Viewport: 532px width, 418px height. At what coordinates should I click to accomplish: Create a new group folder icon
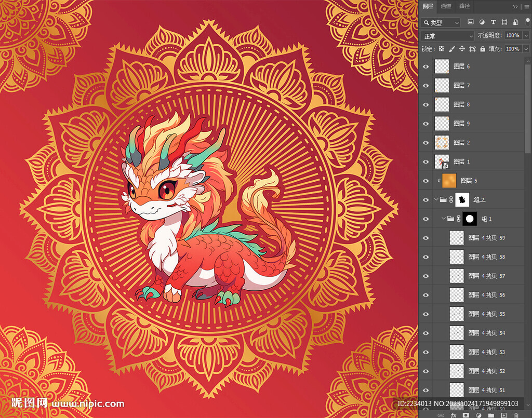[x=491, y=415]
